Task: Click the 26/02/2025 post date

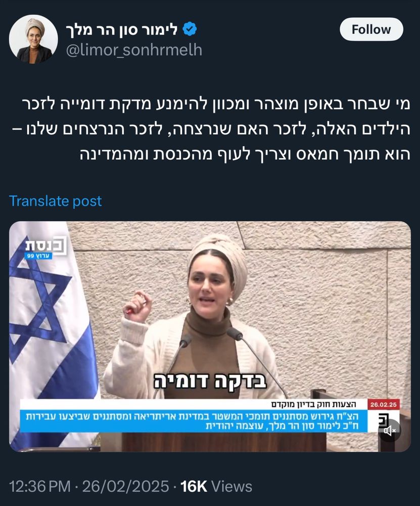Action: tap(126, 486)
